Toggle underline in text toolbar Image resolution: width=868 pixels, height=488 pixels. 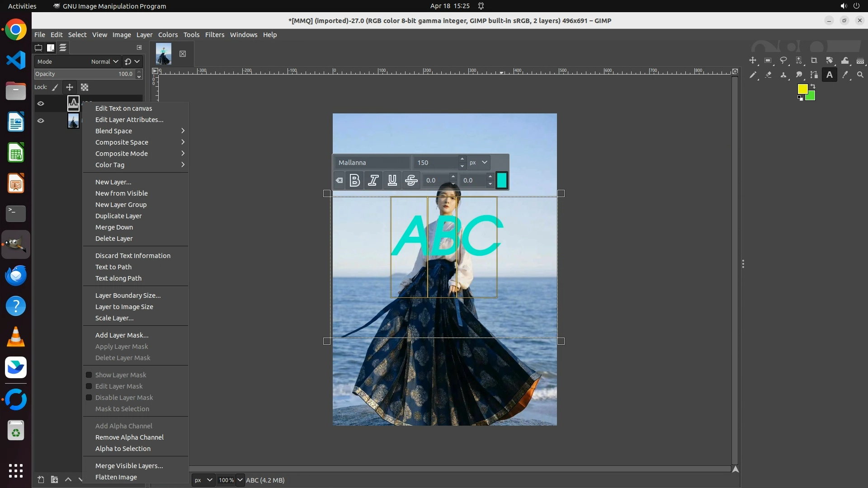392,180
